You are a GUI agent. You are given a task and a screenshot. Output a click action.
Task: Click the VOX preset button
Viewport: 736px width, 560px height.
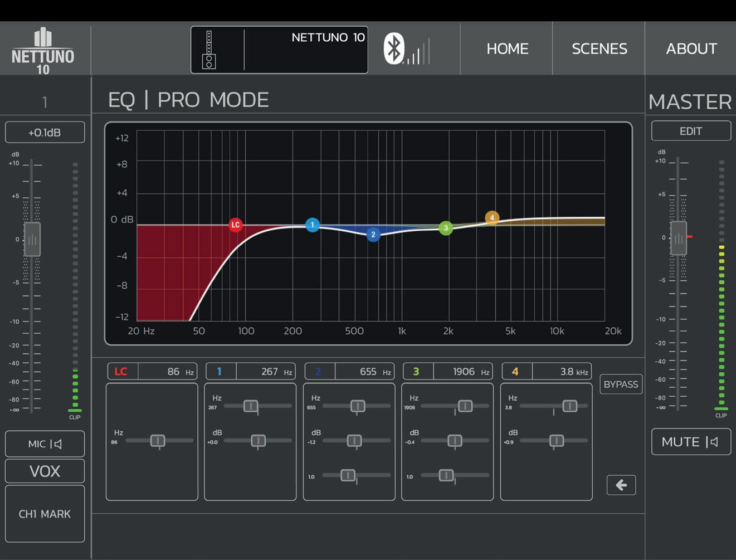click(x=45, y=471)
